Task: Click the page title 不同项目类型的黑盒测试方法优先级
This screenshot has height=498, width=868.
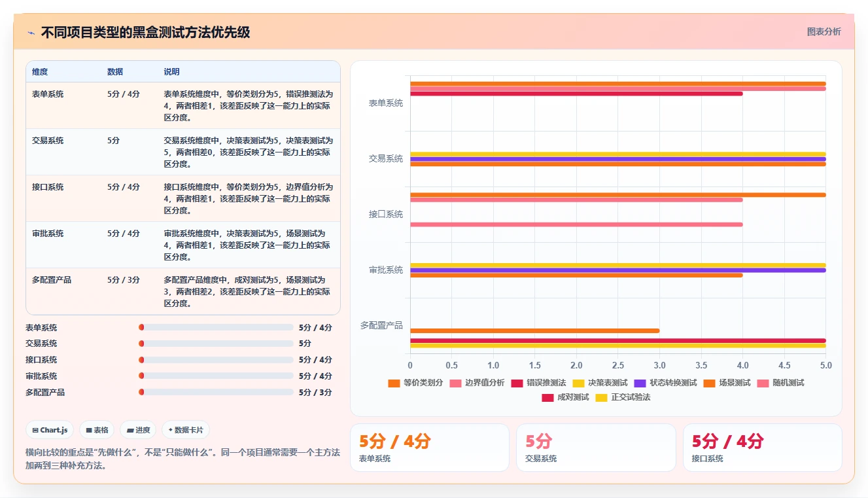Action: tap(145, 32)
